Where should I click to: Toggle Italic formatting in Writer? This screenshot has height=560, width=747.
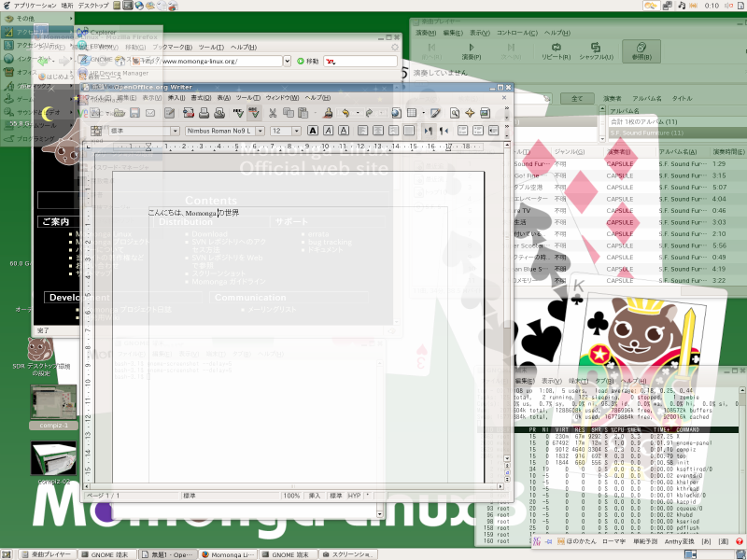[329, 131]
